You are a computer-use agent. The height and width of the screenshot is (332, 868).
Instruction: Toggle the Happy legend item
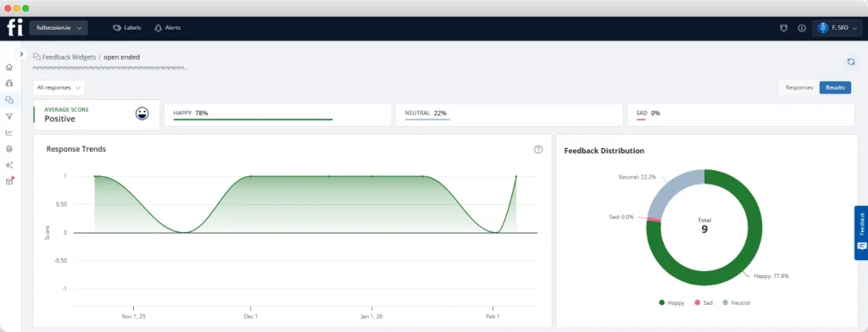tap(671, 302)
